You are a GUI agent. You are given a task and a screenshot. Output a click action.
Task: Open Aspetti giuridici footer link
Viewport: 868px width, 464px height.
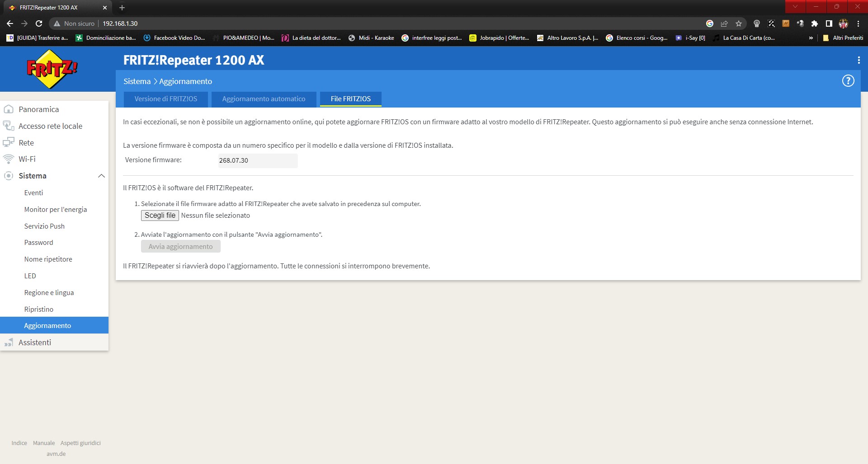point(80,443)
